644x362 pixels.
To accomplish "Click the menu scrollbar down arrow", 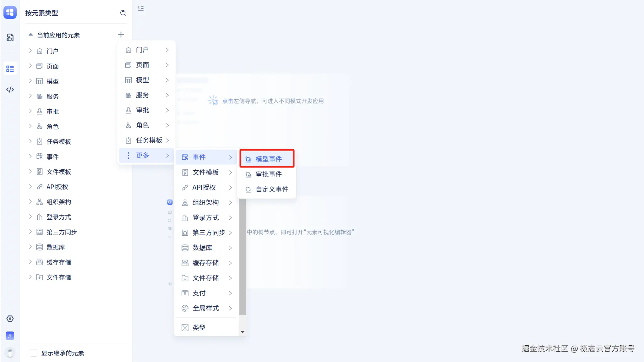I will click(243, 332).
